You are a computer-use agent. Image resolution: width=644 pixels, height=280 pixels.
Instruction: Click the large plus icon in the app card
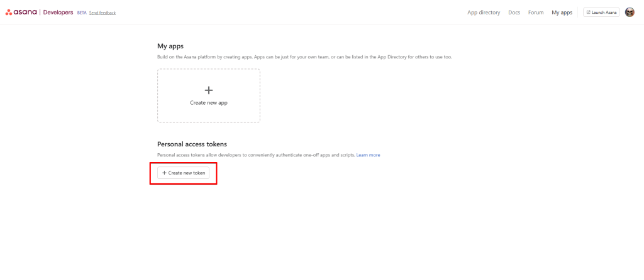(209, 90)
